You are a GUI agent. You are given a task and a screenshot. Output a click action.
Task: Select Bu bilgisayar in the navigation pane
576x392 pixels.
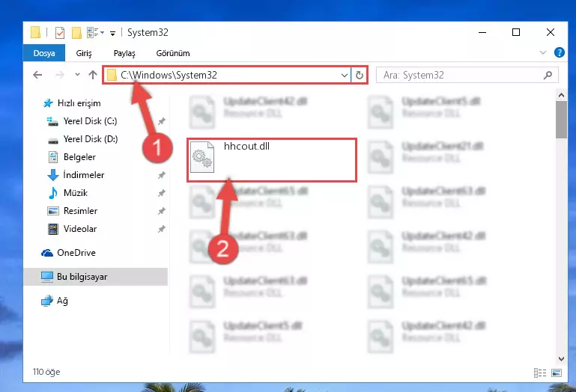pyautogui.click(x=96, y=276)
